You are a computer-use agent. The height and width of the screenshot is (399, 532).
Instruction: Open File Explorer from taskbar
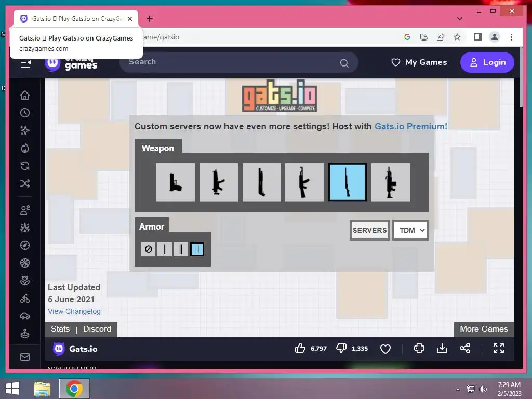click(42, 389)
